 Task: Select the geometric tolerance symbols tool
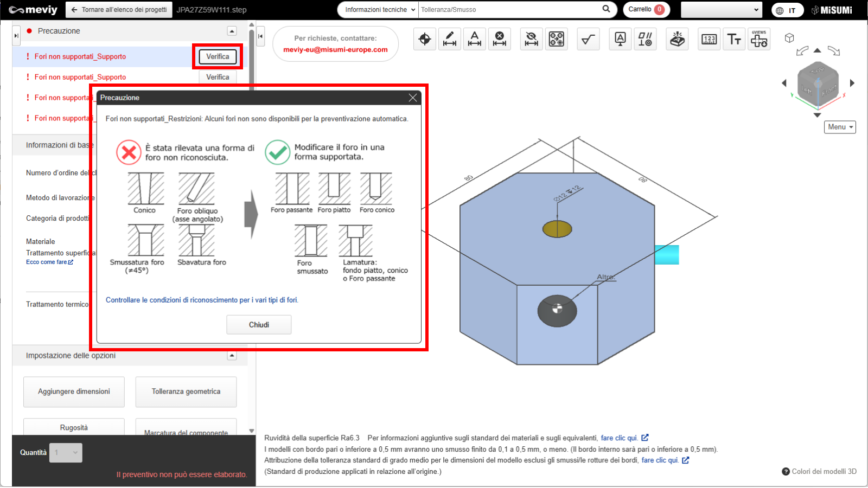click(x=645, y=39)
